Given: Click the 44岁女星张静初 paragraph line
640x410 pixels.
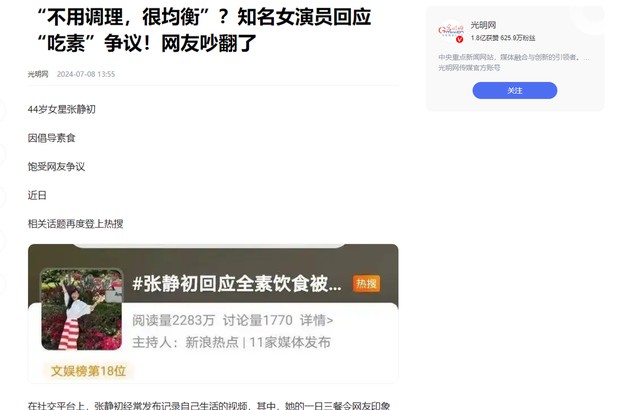Looking at the screenshot, I should [62, 109].
